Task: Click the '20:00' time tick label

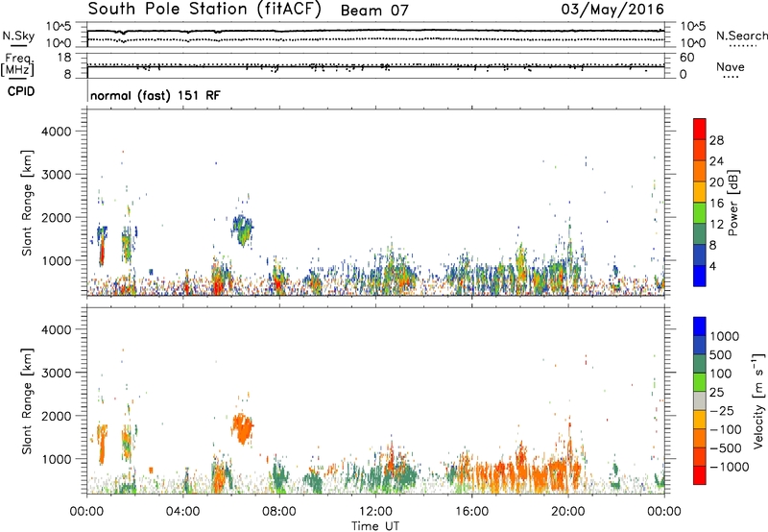Action: (x=567, y=512)
